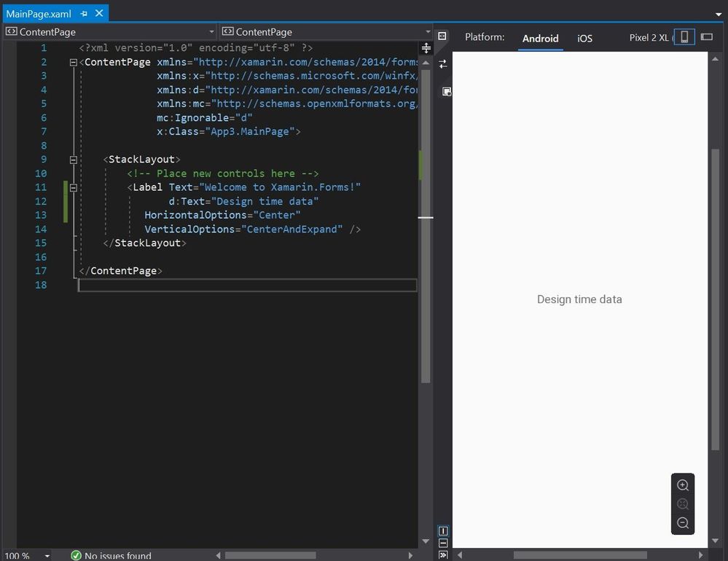Click the swap panes arrows icon
The image size is (728, 561).
coord(443,64)
